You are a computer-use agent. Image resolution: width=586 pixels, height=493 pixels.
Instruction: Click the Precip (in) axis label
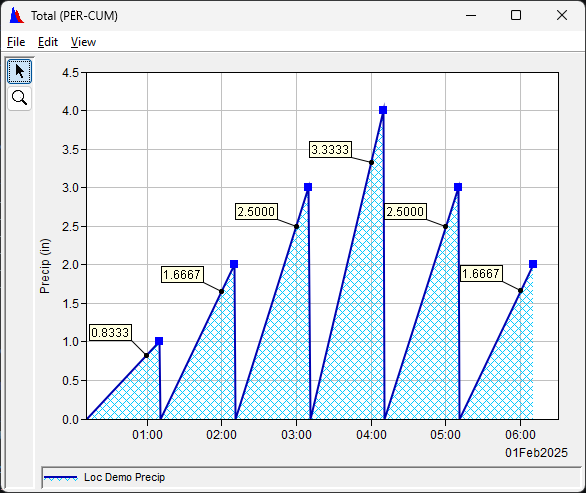[45, 266]
